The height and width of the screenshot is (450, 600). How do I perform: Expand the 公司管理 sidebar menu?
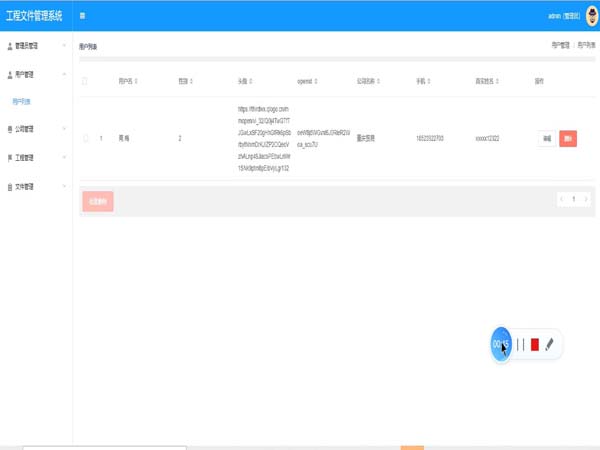[x=34, y=129]
